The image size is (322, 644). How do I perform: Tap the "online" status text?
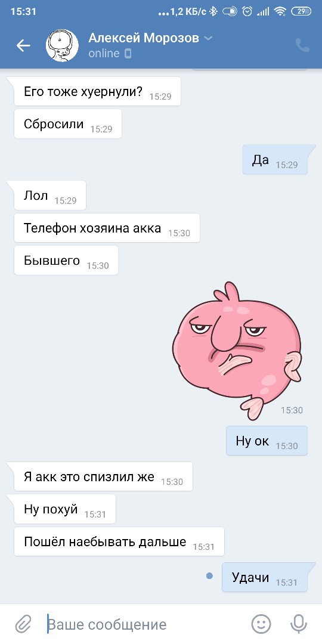pyautogui.click(x=104, y=54)
